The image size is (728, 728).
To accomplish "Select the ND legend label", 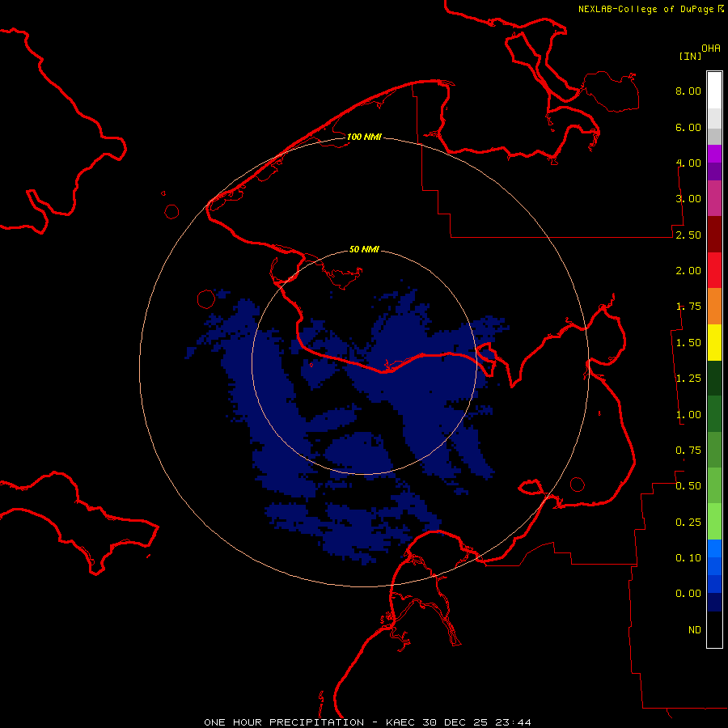I will tap(695, 630).
